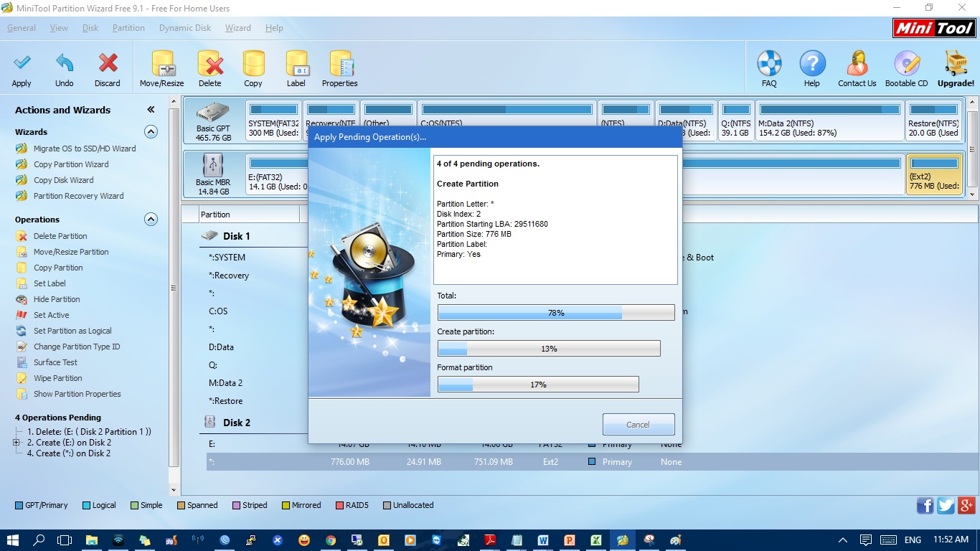This screenshot has width=980, height=551.
Task: Select the M:Data 2 partition block
Action: [830, 121]
